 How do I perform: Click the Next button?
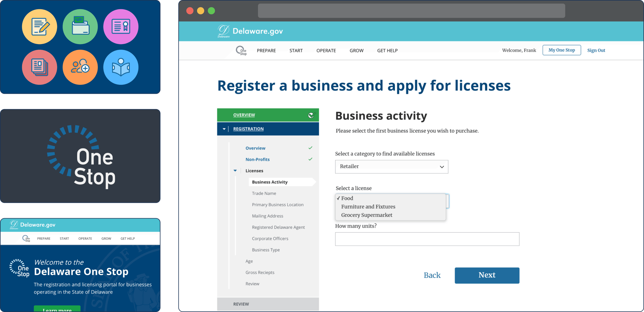[x=487, y=275]
